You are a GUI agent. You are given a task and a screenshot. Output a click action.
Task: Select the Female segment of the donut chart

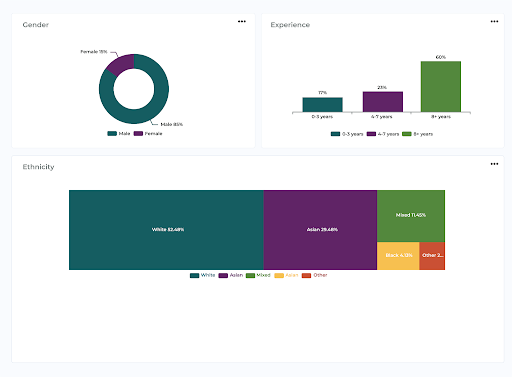coord(121,64)
